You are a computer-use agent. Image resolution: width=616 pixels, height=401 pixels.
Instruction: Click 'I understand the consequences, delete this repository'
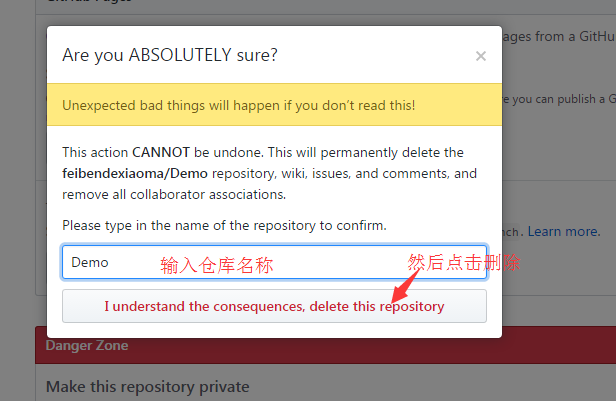[x=274, y=306]
